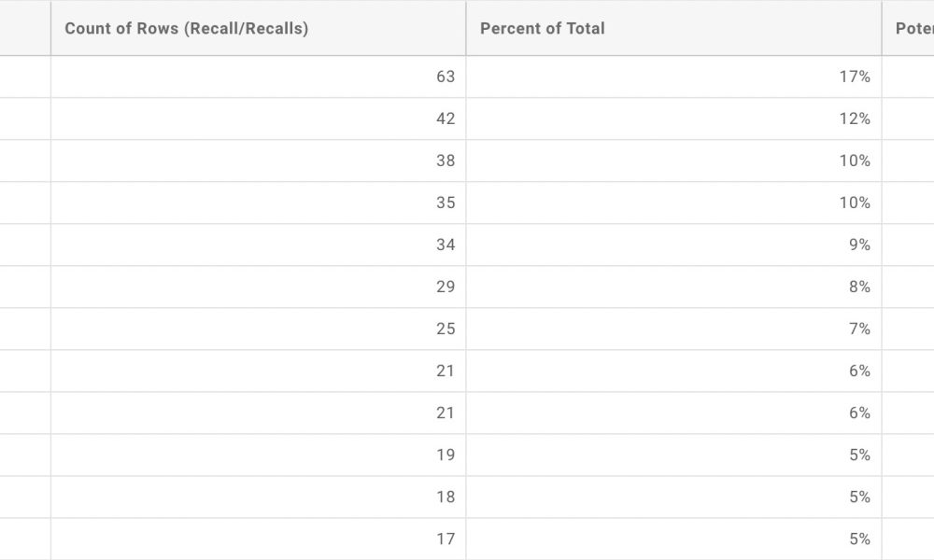This screenshot has width=934, height=560.
Task: Select the partially visible Poten column header
Action: point(908,29)
